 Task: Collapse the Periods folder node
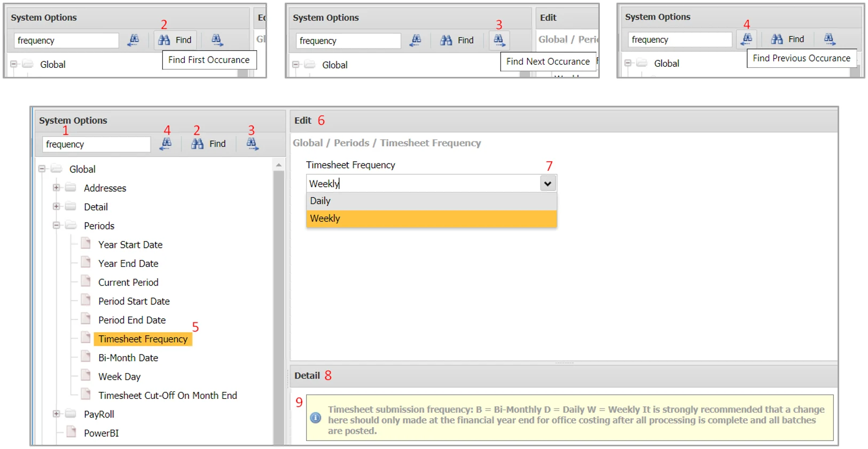[x=56, y=225]
